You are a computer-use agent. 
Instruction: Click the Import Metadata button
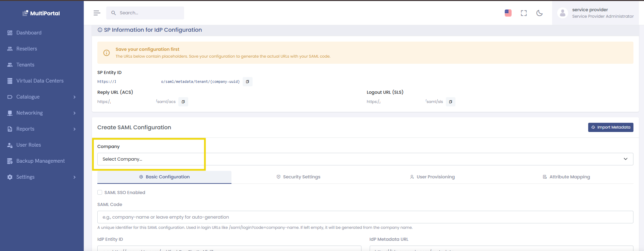(x=611, y=127)
